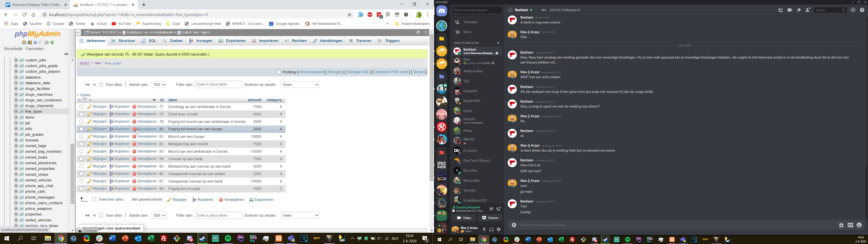Open Discord user settings gear

coord(499,230)
